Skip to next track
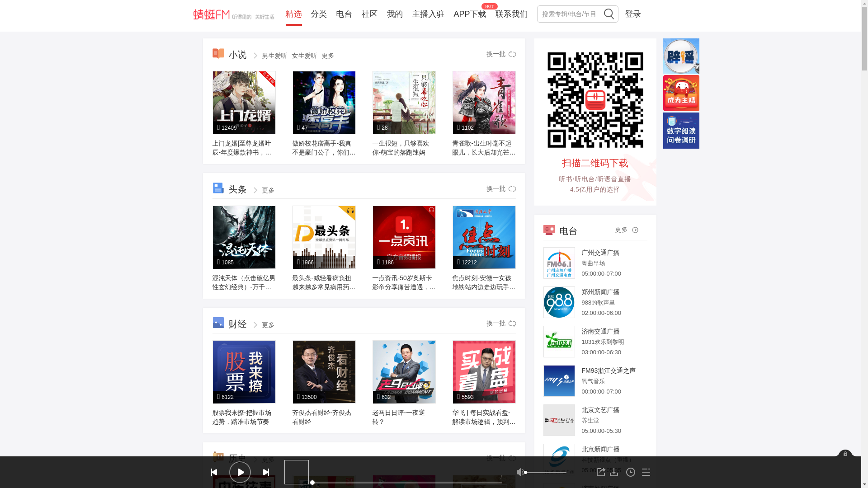The width and height of the screenshot is (868, 488). coord(266,472)
